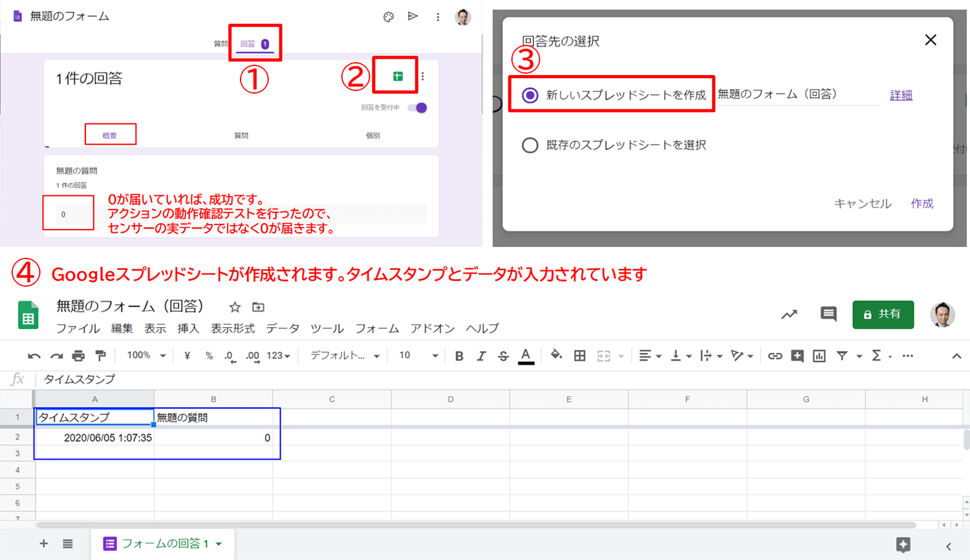The width and height of the screenshot is (970, 560).
Task: Open the borders tool
Action: coord(579,356)
